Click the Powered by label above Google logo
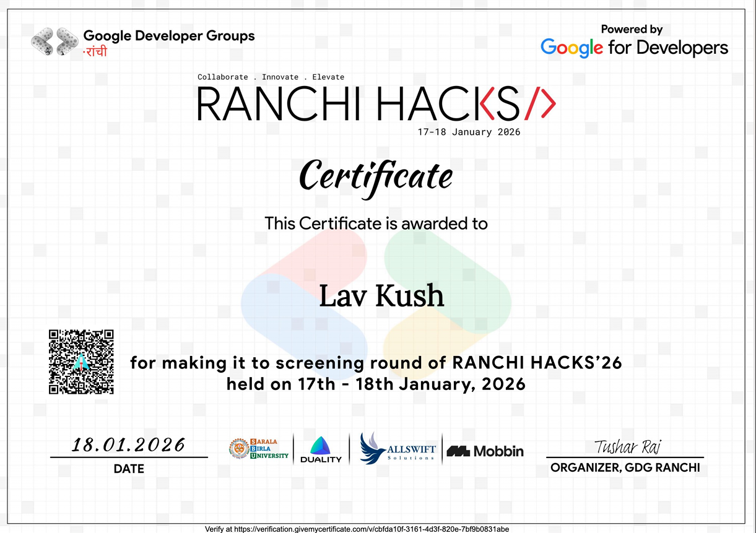The height and width of the screenshot is (533, 756). pos(632,28)
